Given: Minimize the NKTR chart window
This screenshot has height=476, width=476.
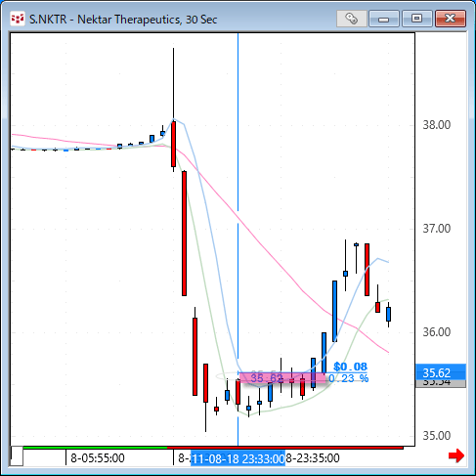Looking at the screenshot, I should pos(384,19).
